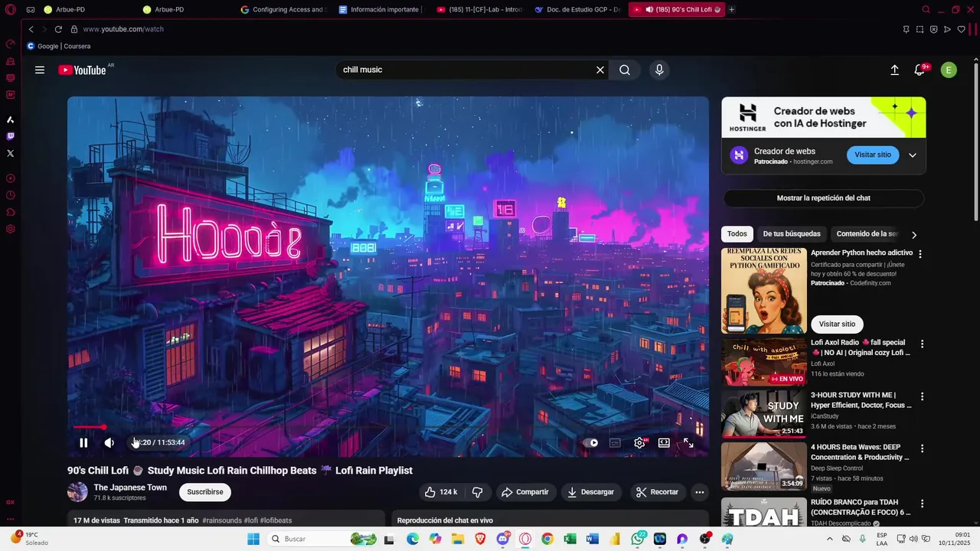Click Visitar sitio on Hostinger ad
Viewport: 980px width, 551px height.
point(873,155)
